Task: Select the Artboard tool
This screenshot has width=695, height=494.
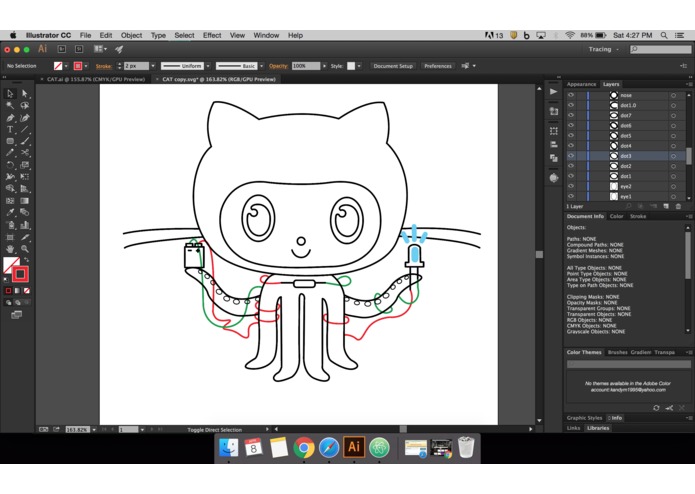Action: pyautogui.click(x=10, y=237)
